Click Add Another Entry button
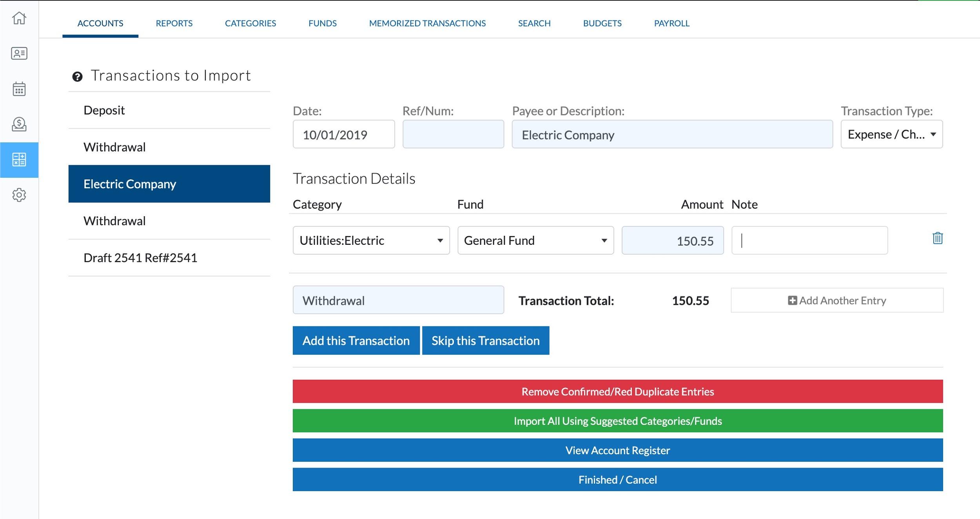The height and width of the screenshot is (519, 980). pyautogui.click(x=836, y=300)
